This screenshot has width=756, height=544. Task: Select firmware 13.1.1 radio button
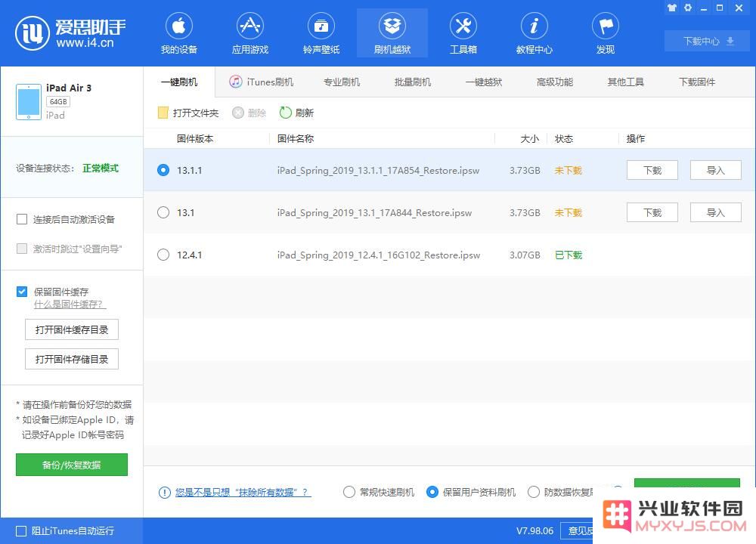click(163, 170)
